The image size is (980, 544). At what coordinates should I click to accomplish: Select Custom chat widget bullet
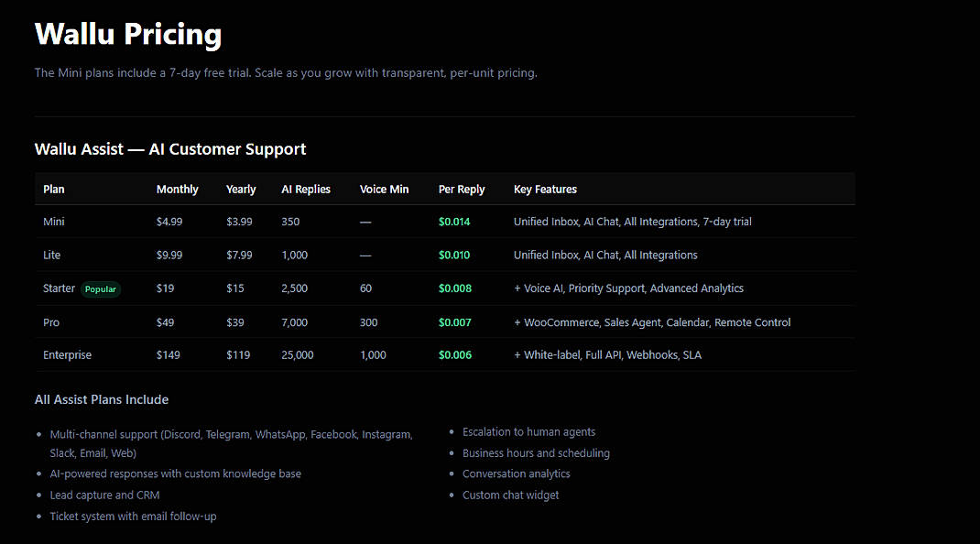pyautogui.click(x=511, y=495)
